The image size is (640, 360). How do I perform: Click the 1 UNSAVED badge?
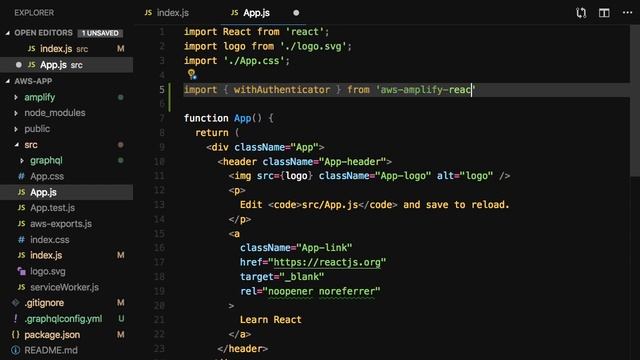(100, 33)
